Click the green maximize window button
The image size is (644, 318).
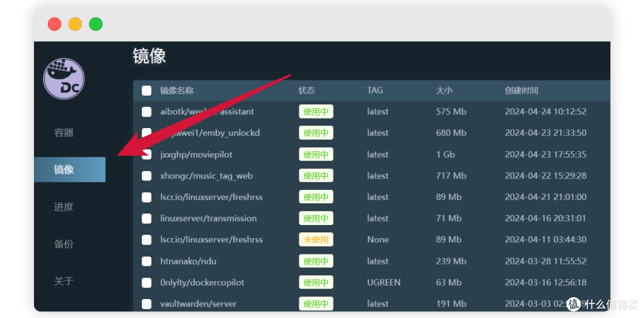(x=95, y=24)
